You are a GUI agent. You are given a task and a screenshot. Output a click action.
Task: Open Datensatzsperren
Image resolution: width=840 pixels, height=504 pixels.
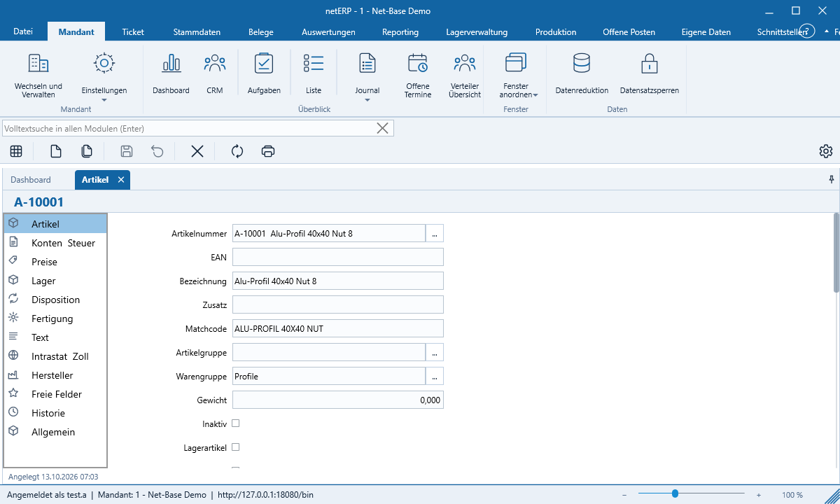tap(650, 73)
